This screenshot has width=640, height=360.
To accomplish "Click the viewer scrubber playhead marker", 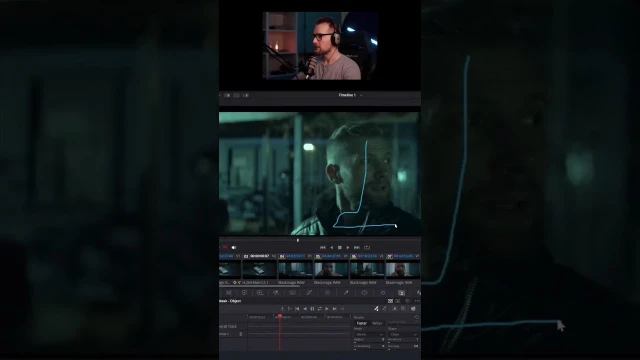I will coord(298,240).
